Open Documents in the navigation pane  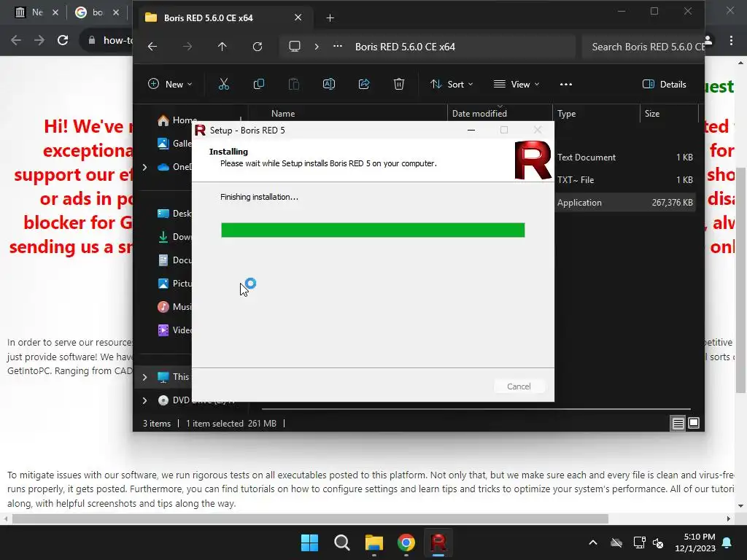[174, 260]
